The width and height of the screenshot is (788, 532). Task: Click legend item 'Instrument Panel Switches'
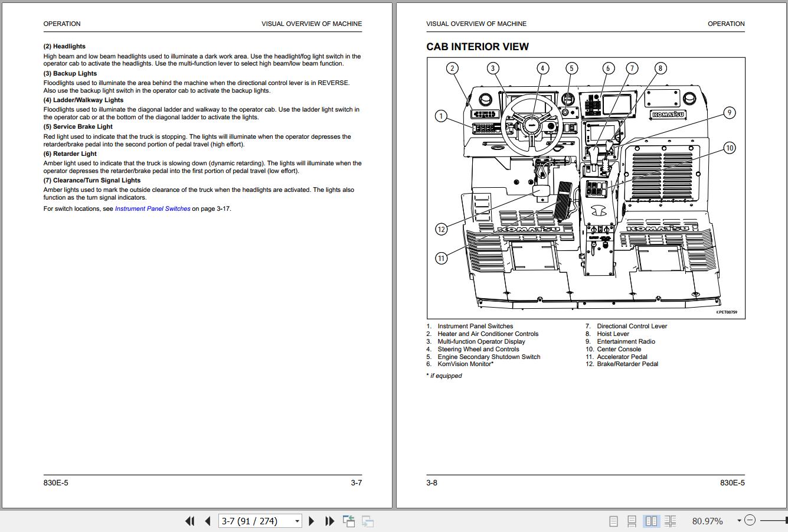(x=475, y=326)
